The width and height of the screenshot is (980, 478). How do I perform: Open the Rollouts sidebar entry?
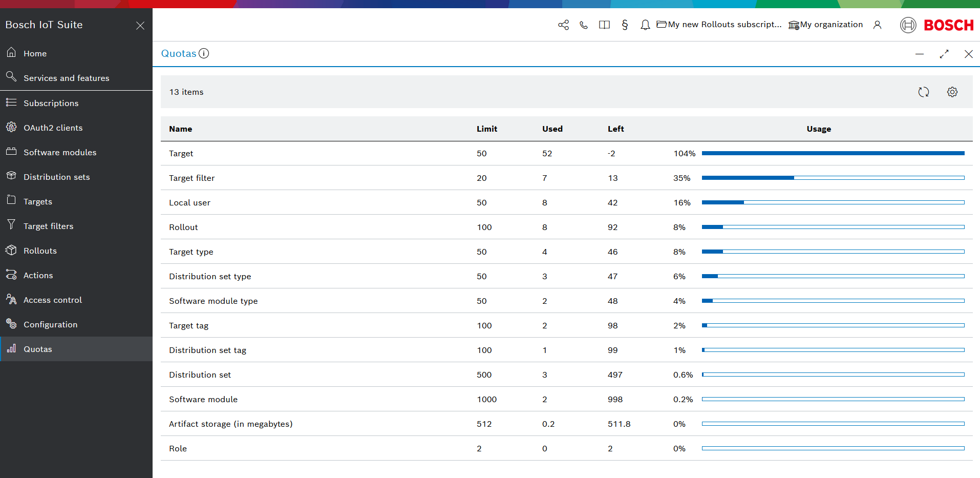click(40, 251)
